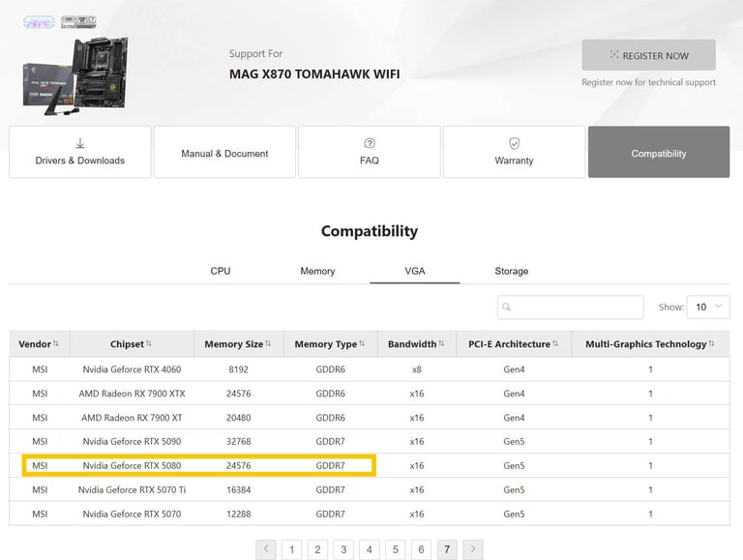The width and height of the screenshot is (743, 560).
Task: Click the x8 bandwidth value
Action: tap(417, 369)
